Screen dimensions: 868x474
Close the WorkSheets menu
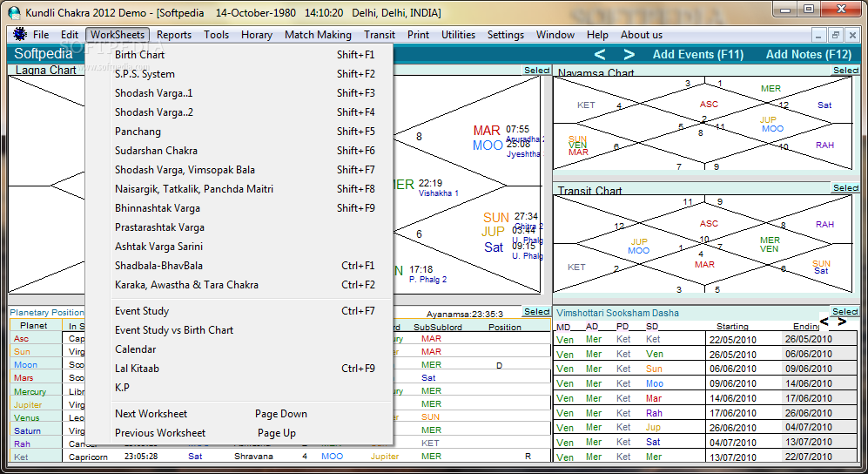(x=118, y=34)
